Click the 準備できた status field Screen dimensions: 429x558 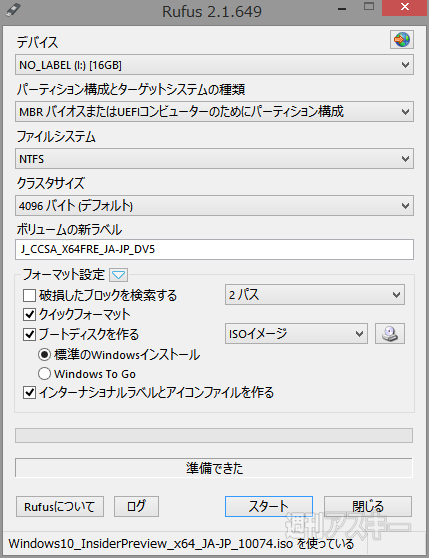click(214, 468)
